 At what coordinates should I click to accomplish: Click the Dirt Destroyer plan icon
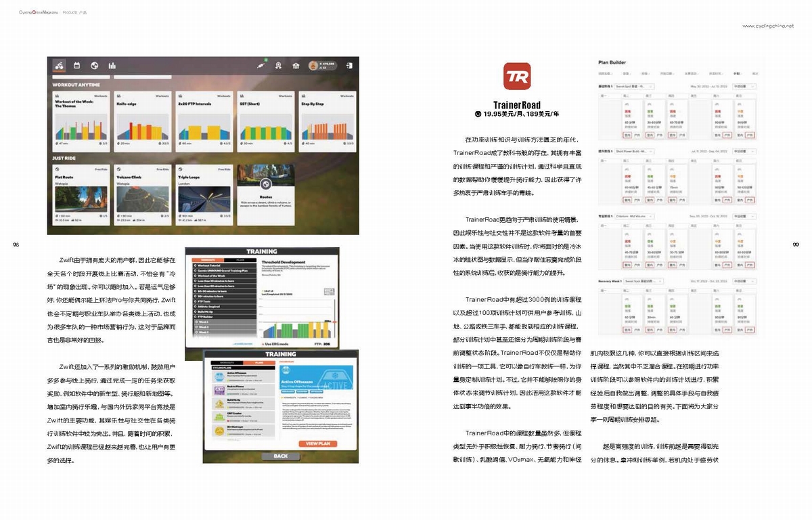tap(219, 431)
